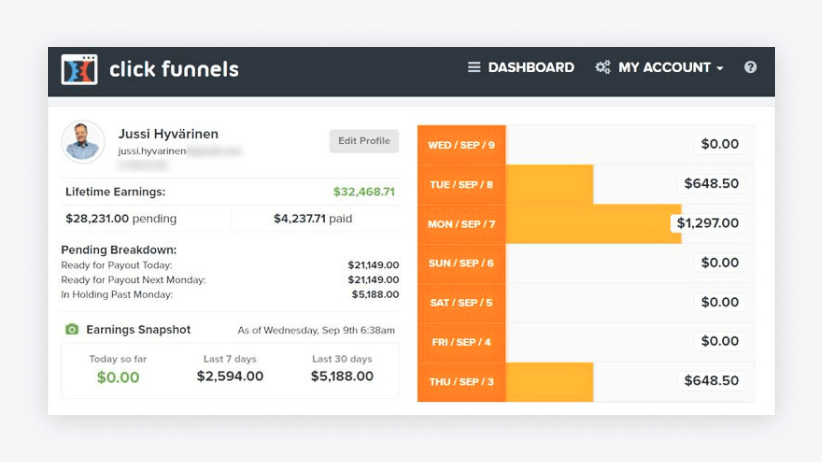The image size is (822, 462).
Task: Click the MON / SEP / 7 earnings bar
Action: tap(590, 224)
